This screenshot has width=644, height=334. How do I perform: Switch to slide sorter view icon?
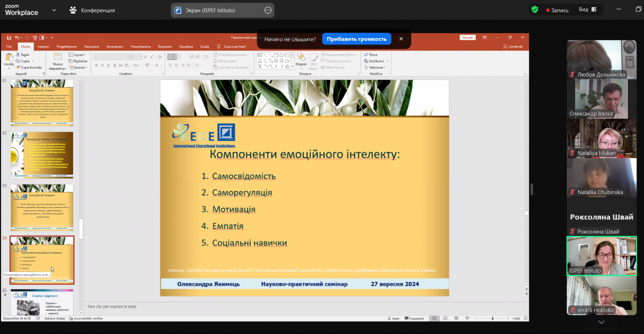[x=445, y=318]
